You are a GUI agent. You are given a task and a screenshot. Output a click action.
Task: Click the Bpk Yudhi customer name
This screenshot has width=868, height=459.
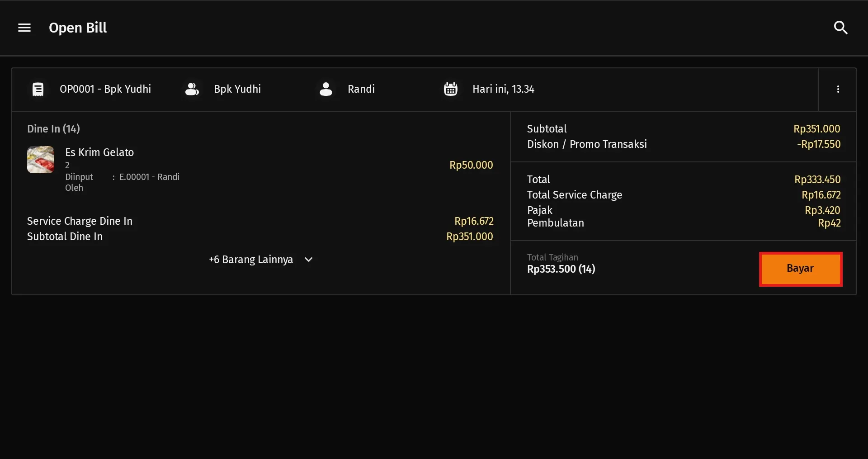pos(237,89)
